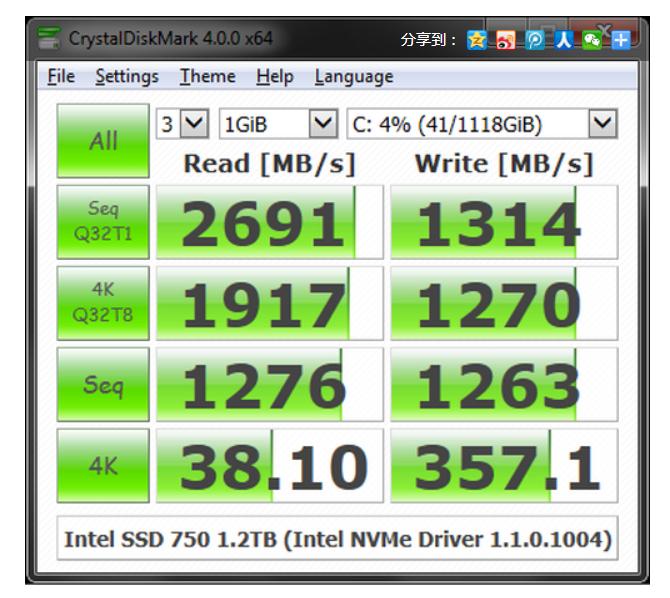
Task: Click the Seq Q32T1 write result 1314
Action: point(504,222)
